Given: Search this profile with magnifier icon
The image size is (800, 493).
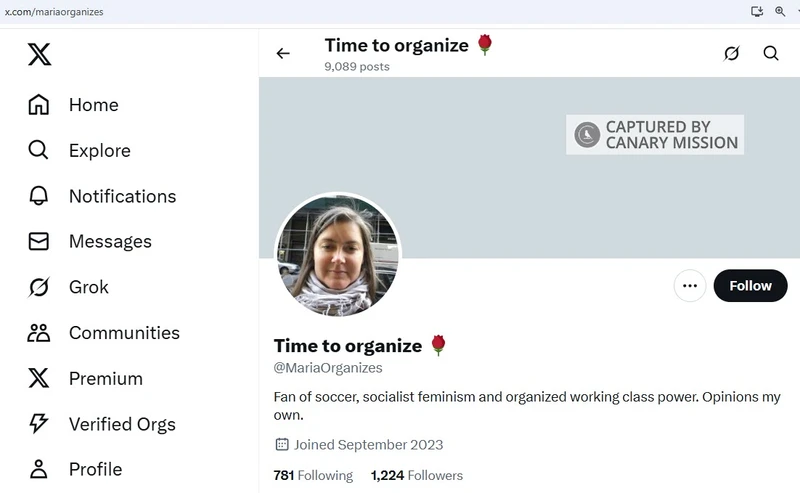Looking at the screenshot, I should (x=771, y=54).
